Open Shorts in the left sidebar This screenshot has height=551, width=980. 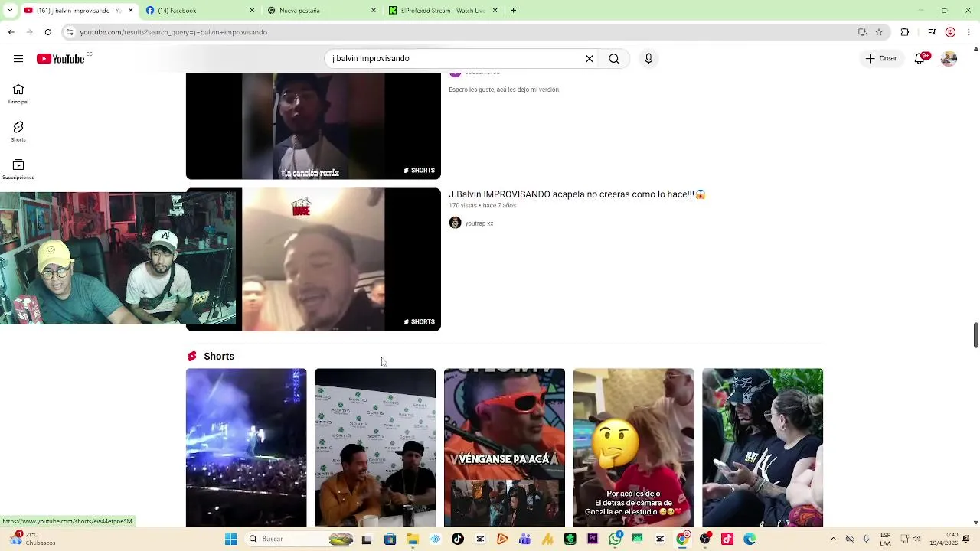coord(18,131)
